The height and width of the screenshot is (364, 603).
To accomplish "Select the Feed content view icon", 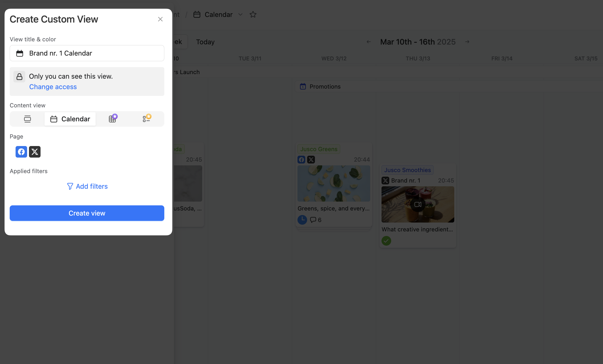I will coord(27,119).
